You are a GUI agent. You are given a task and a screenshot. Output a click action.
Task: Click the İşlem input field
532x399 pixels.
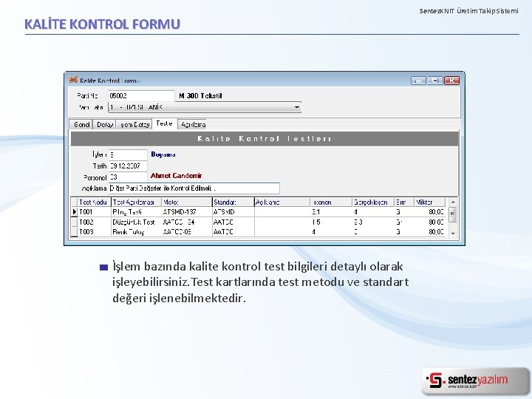[x=128, y=154]
